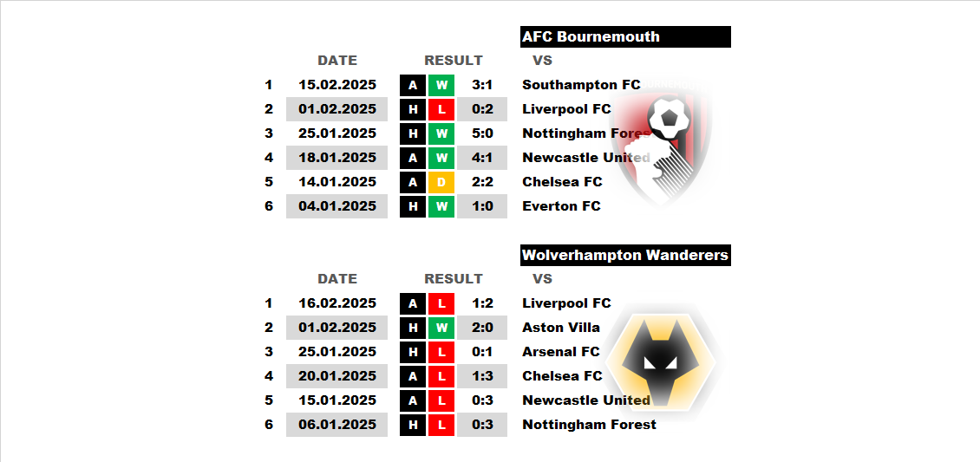Viewport: 980px width, 462px height.
Task: Click the RESULT column header in Bournemouth table
Action: (x=453, y=61)
